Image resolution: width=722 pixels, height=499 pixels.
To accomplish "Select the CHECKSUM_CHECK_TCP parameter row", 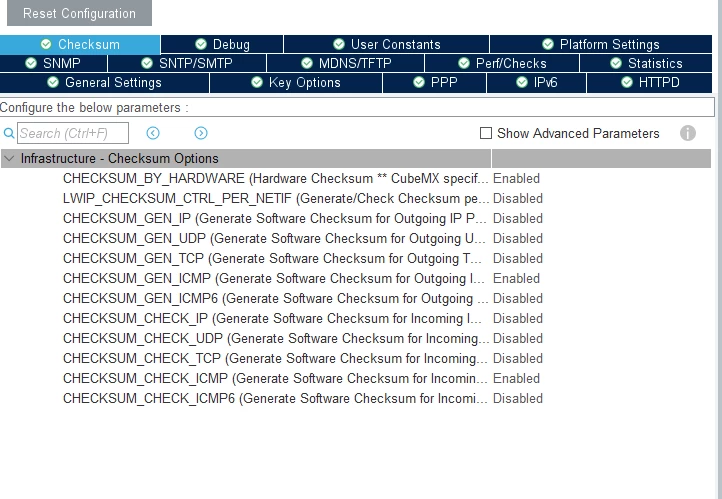I will (275, 359).
